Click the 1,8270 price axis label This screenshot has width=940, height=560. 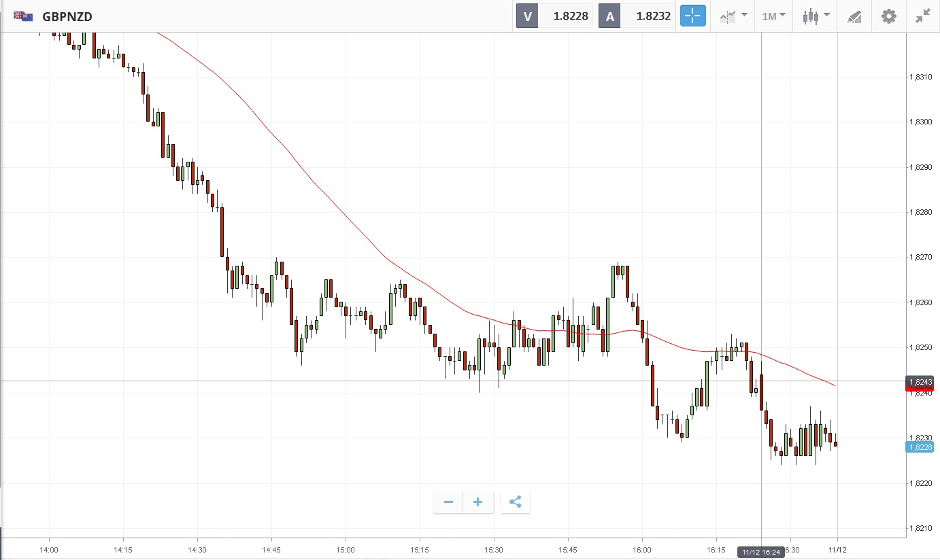coord(920,258)
